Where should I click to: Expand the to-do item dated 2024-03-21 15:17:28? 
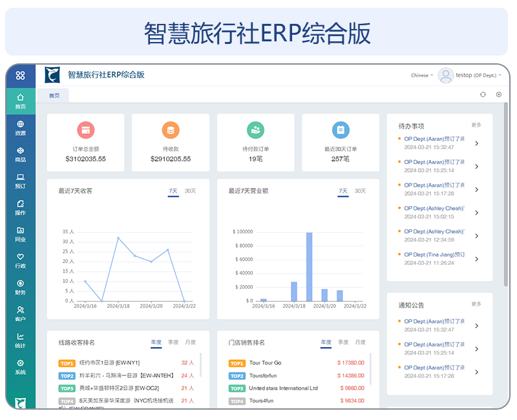click(477, 189)
